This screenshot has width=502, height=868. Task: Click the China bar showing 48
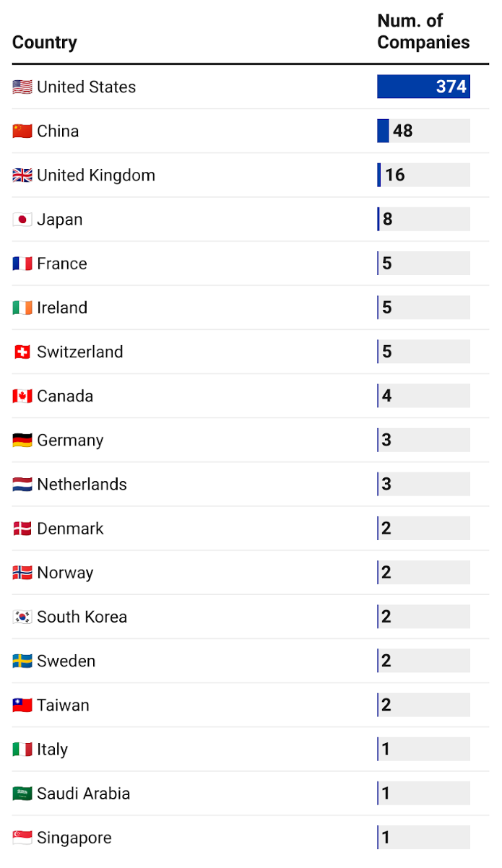click(423, 131)
